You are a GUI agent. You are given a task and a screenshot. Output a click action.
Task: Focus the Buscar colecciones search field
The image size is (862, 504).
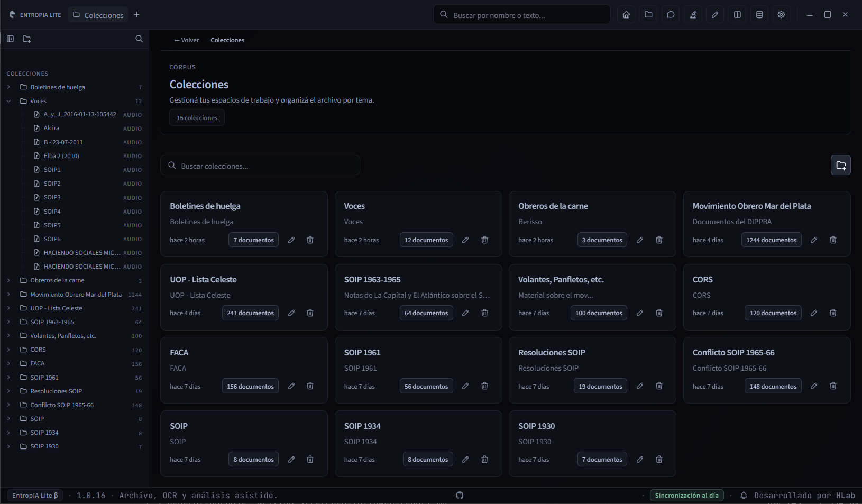260,166
